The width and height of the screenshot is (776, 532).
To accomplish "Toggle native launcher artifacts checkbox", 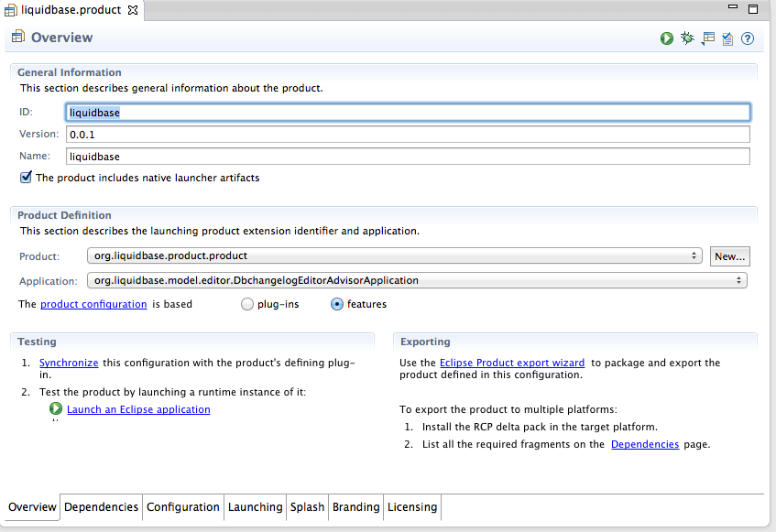I will 26,177.
